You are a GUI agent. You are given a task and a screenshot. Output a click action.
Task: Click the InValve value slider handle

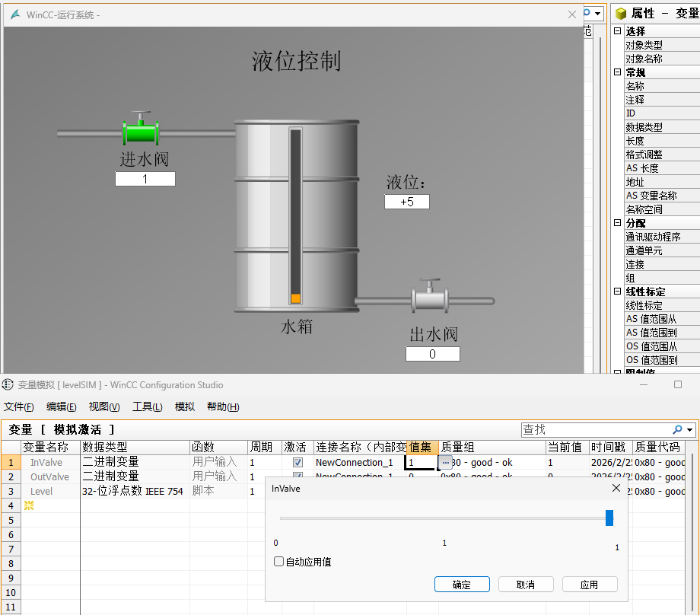click(609, 518)
